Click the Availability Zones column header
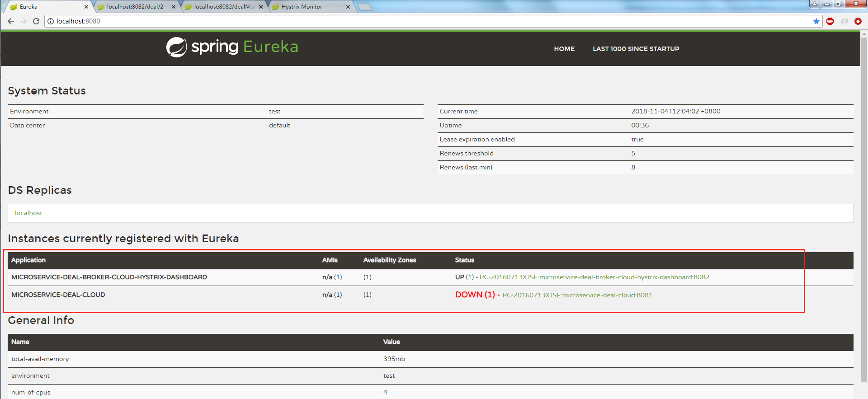868x399 pixels. 390,260
